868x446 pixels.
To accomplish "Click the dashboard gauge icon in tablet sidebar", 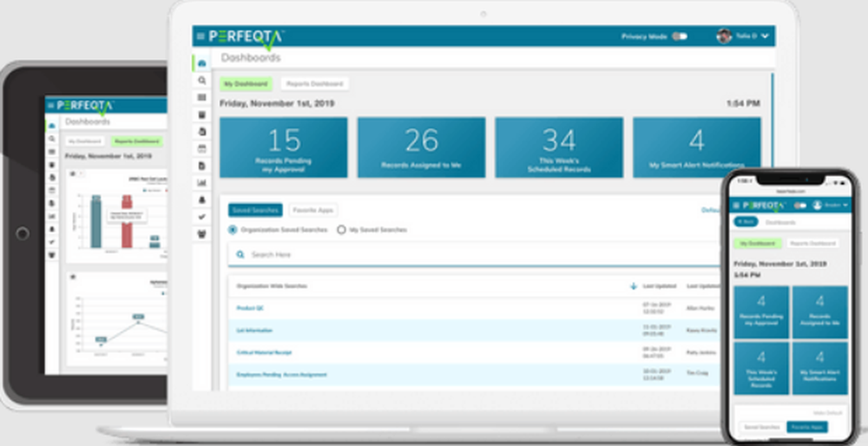I will (x=52, y=126).
